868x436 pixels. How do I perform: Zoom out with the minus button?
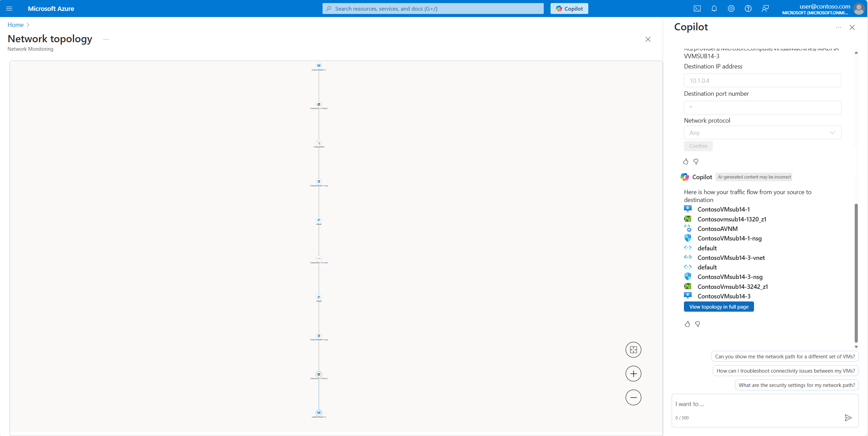click(633, 398)
